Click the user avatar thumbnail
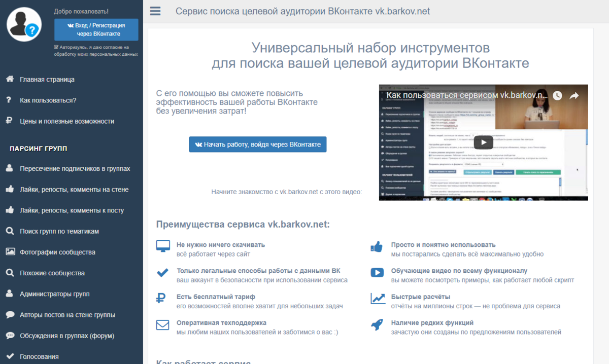 tap(24, 24)
